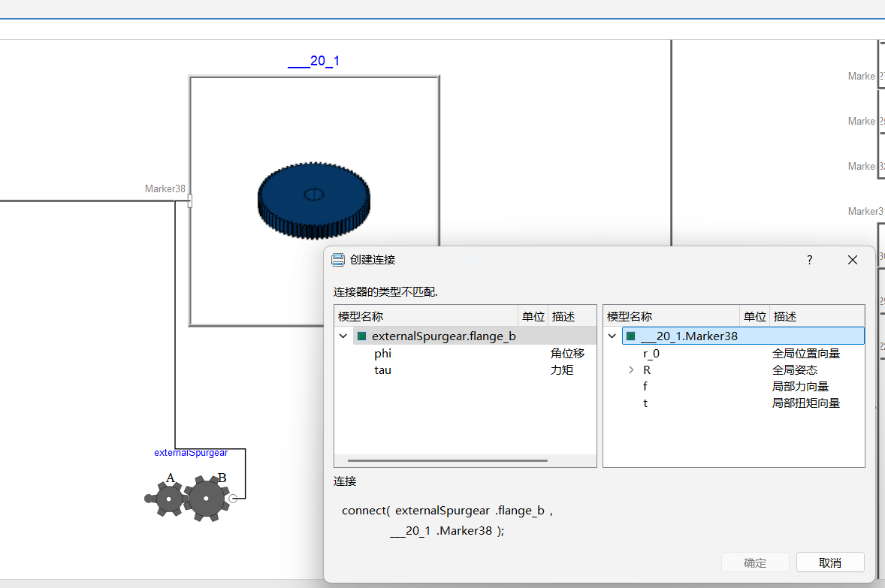Click the horizontal scrollbar in left connector list
This screenshot has width=885, height=588.
(x=448, y=460)
